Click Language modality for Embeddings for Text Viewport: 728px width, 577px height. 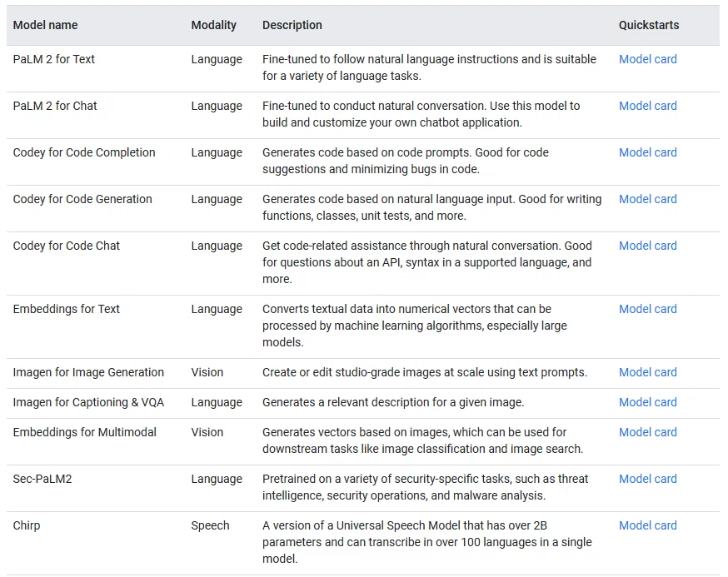pos(217,309)
